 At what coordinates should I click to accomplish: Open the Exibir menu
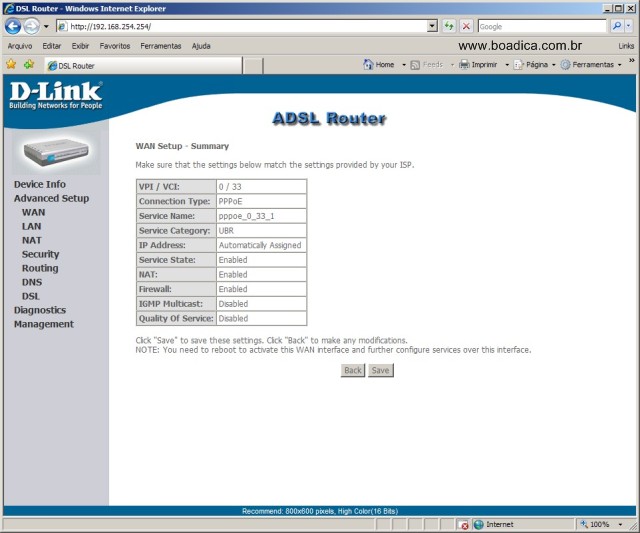click(80, 46)
